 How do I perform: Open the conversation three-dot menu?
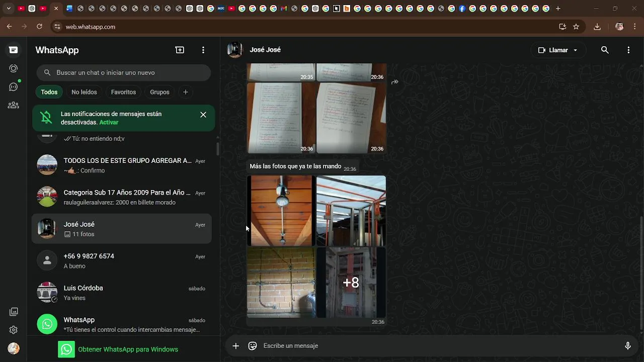click(x=628, y=50)
